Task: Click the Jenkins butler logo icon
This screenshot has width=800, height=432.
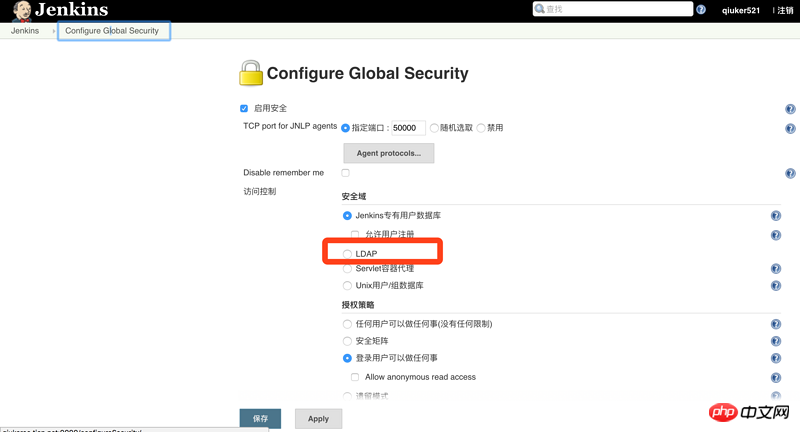Action: (x=21, y=11)
